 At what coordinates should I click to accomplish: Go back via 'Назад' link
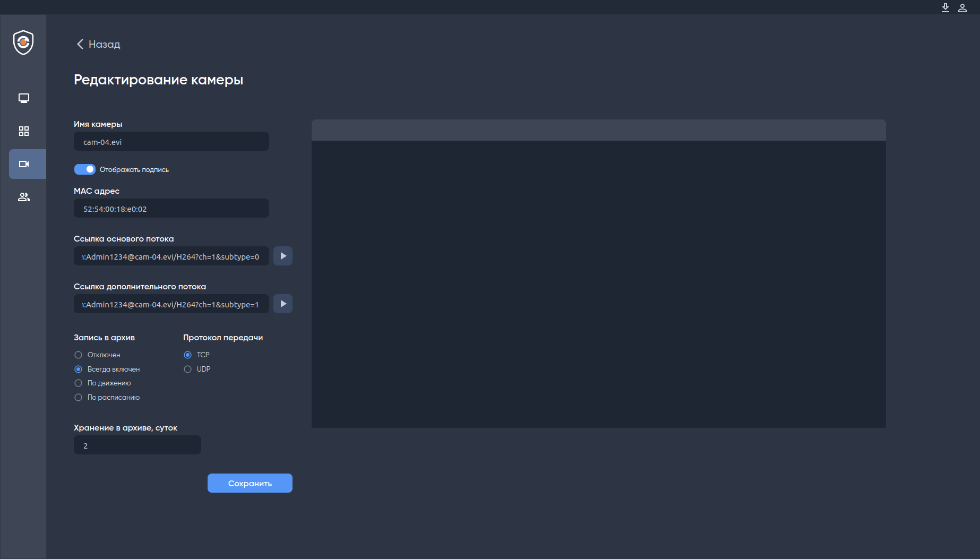[99, 44]
